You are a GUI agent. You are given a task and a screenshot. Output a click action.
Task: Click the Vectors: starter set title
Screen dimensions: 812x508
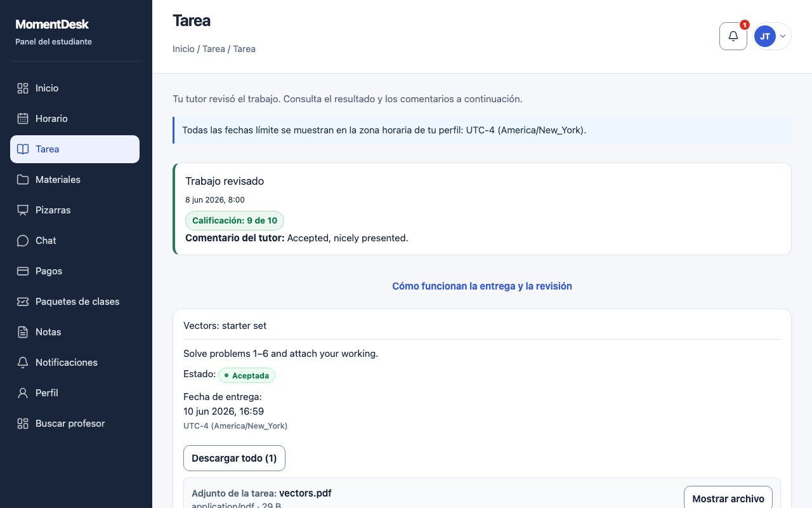(225, 326)
